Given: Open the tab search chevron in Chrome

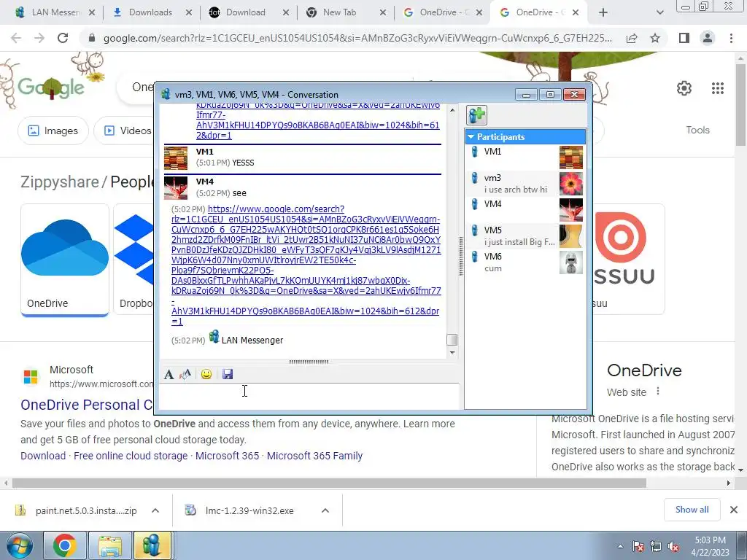Looking at the screenshot, I should point(659,13).
